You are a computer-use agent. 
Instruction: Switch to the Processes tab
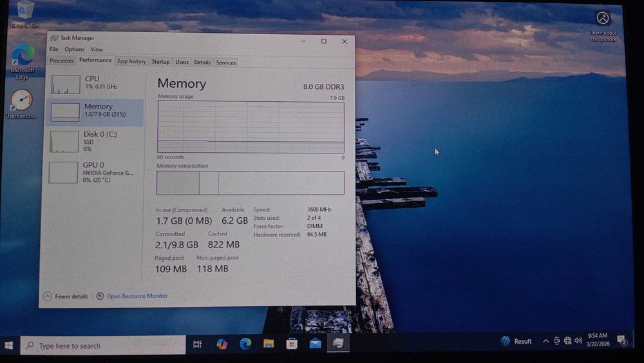click(62, 61)
